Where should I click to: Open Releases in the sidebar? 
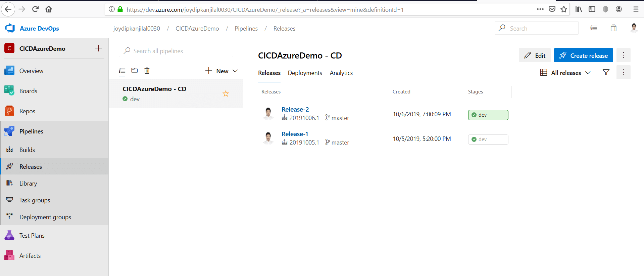(54, 166)
